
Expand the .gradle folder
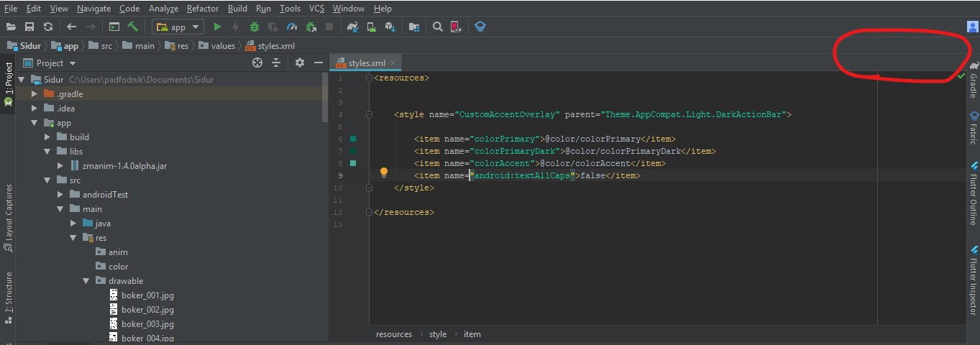(x=35, y=94)
